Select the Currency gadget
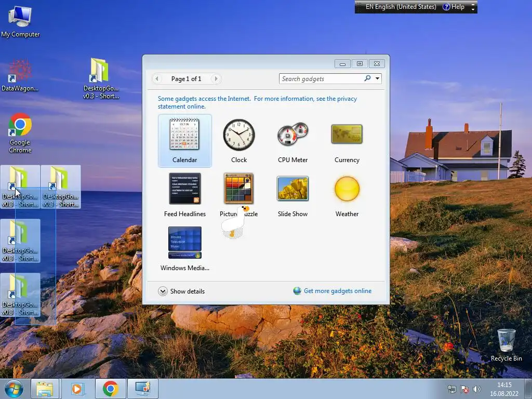 pyautogui.click(x=347, y=140)
